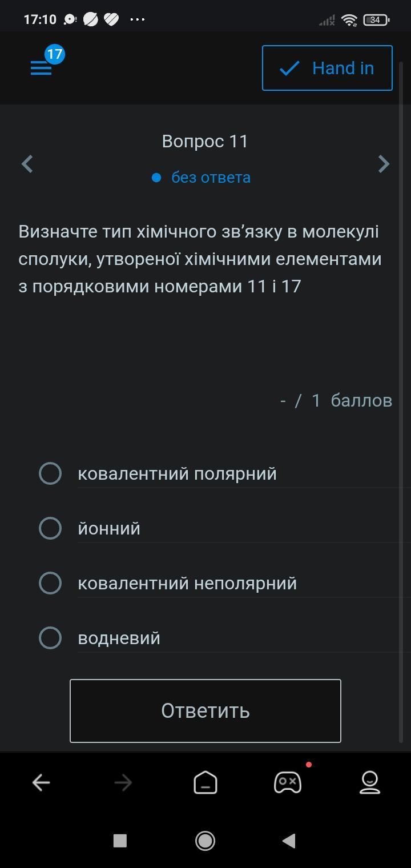Open the profile account icon
Image resolution: width=411 pixels, height=868 pixels.
pos(370,782)
